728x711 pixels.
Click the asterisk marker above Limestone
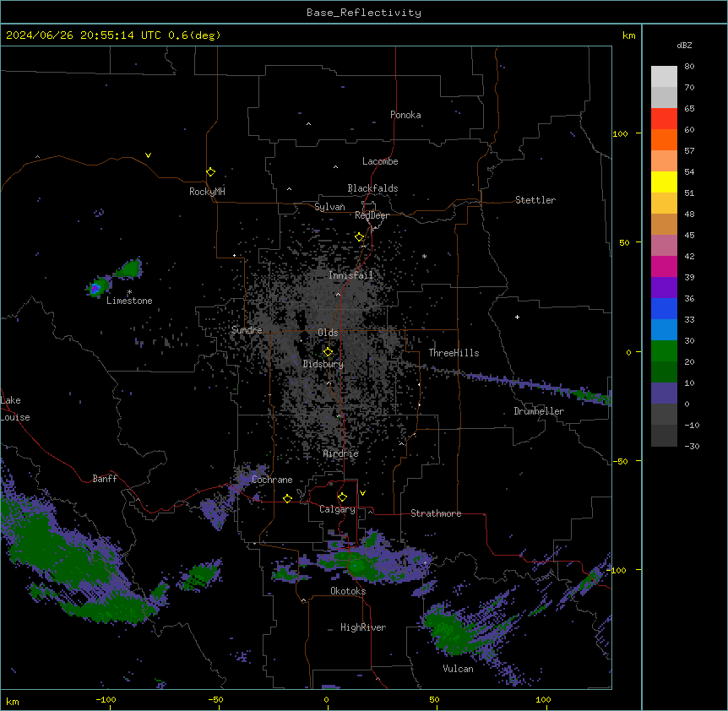click(x=129, y=292)
